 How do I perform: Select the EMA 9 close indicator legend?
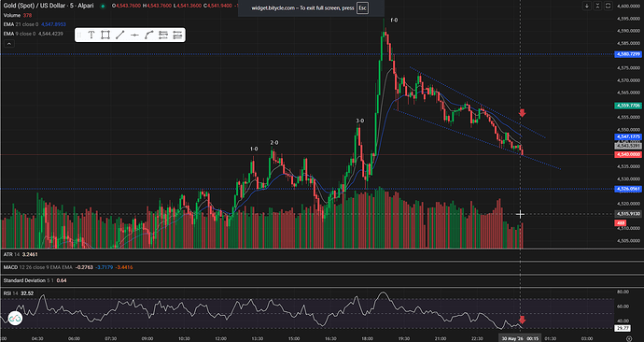[x=34, y=34]
